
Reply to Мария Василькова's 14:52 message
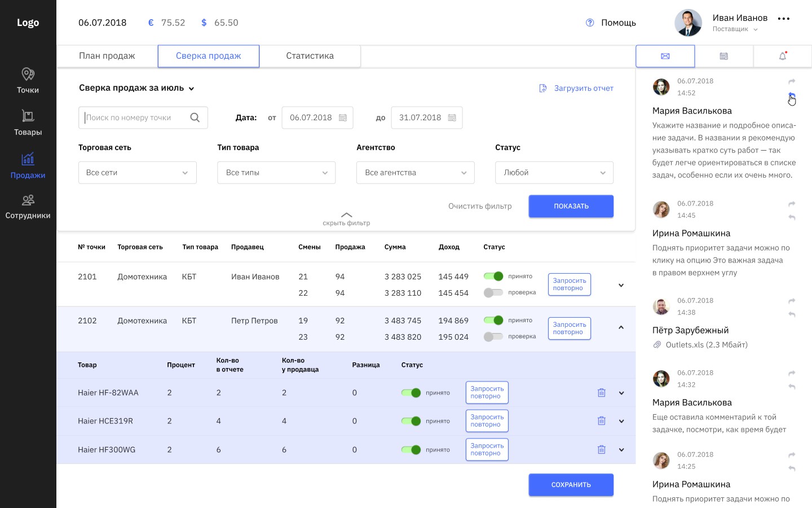click(x=792, y=94)
